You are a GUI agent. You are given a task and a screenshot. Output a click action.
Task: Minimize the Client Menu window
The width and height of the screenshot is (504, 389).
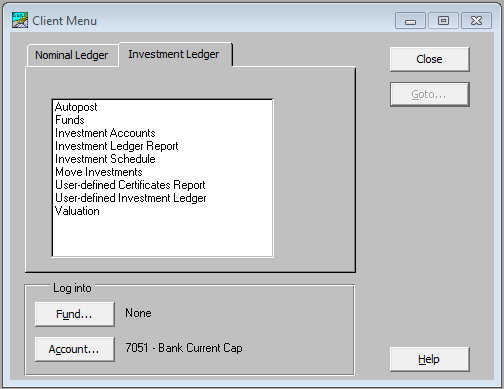(x=410, y=21)
